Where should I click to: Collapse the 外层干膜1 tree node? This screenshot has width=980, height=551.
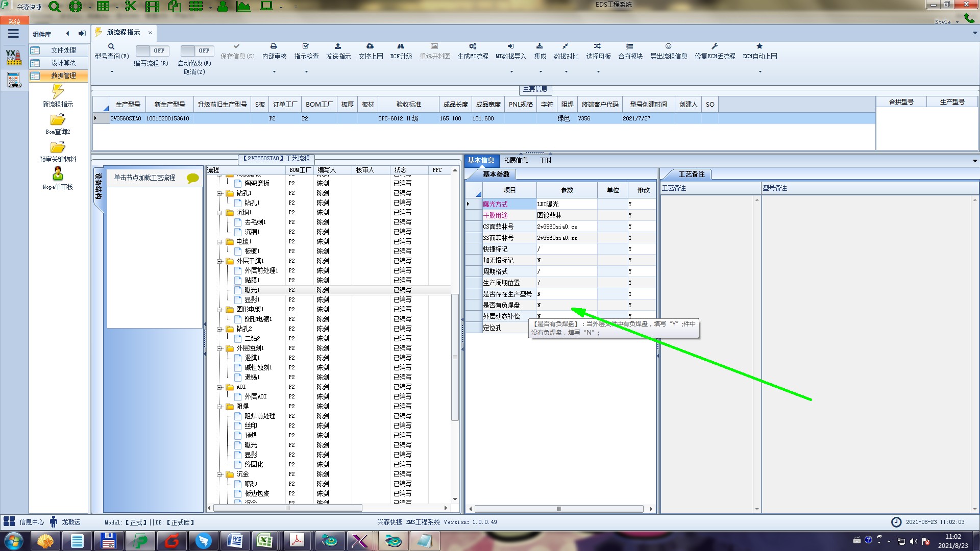[219, 261]
